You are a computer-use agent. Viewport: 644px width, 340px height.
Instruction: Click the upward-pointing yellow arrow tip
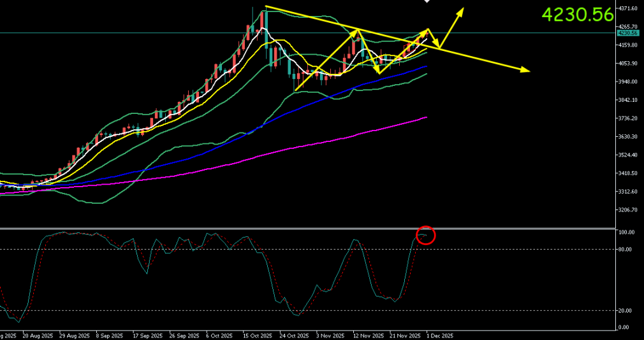pyautogui.click(x=462, y=10)
